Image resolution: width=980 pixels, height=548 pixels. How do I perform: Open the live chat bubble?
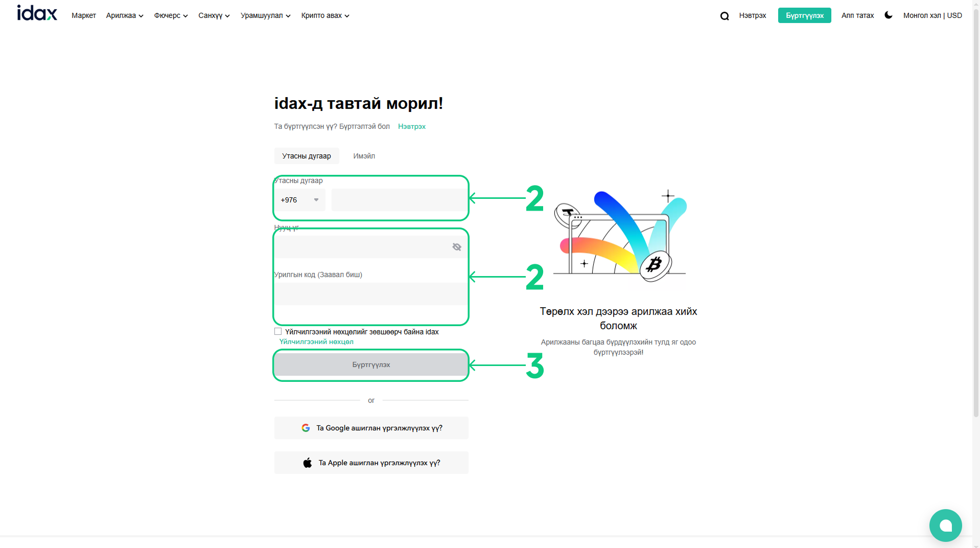945,525
